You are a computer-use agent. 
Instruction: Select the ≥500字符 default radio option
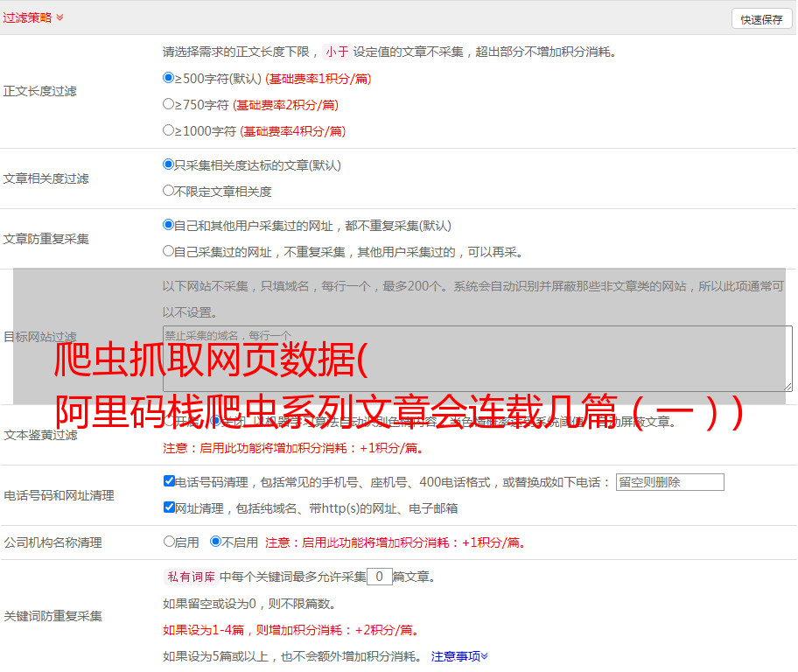[169, 78]
